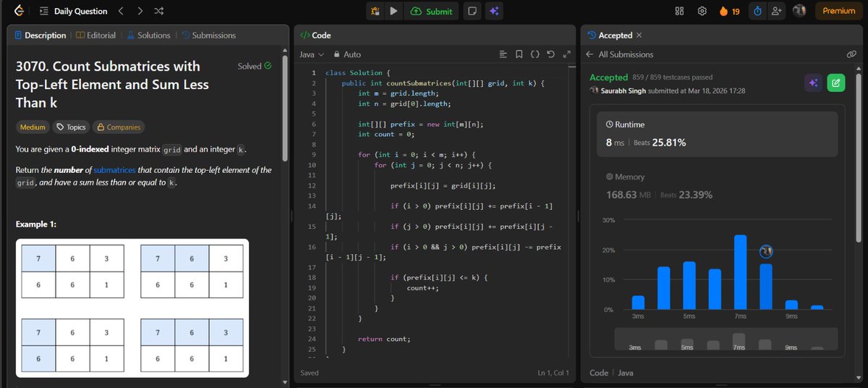Open the notes sticky icon
This screenshot has width=868, height=388.
tap(472, 11)
